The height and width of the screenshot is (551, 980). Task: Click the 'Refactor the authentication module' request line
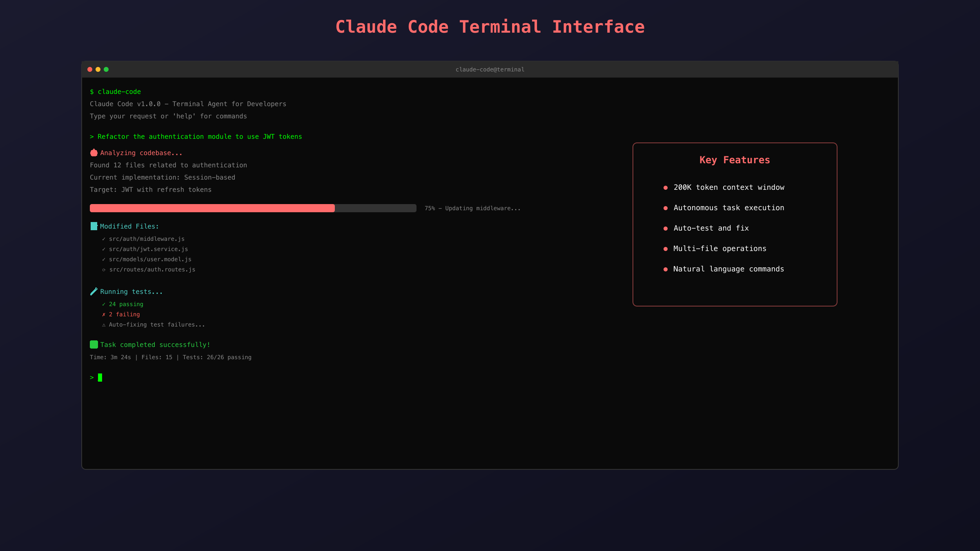tap(196, 137)
